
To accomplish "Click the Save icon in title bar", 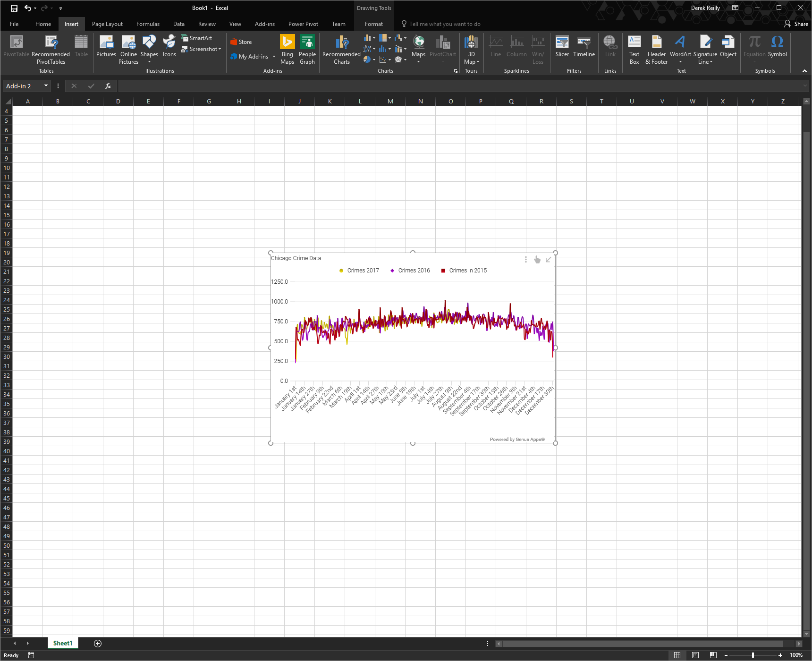I will click(x=14, y=8).
